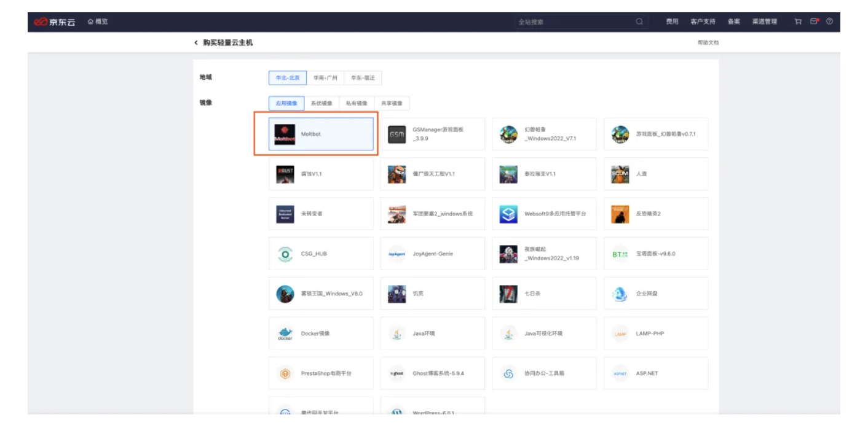Image resolution: width=868 pixels, height=436 pixels.
Task: Click the 京东云 logo
Action: click(56, 21)
